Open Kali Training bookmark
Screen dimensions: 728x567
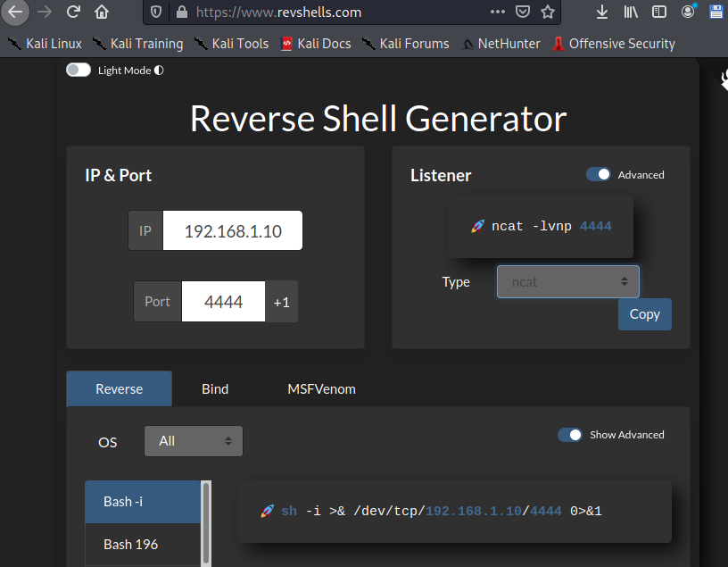(x=137, y=44)
